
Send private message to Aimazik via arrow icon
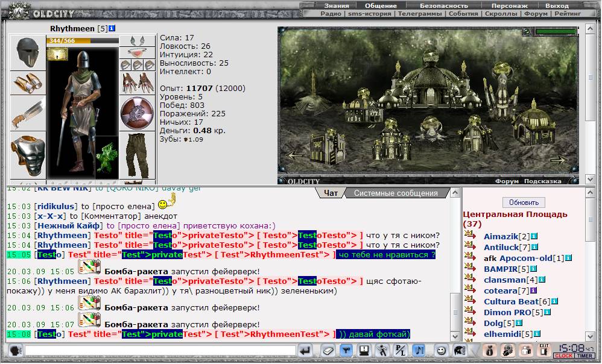point(470,234)
